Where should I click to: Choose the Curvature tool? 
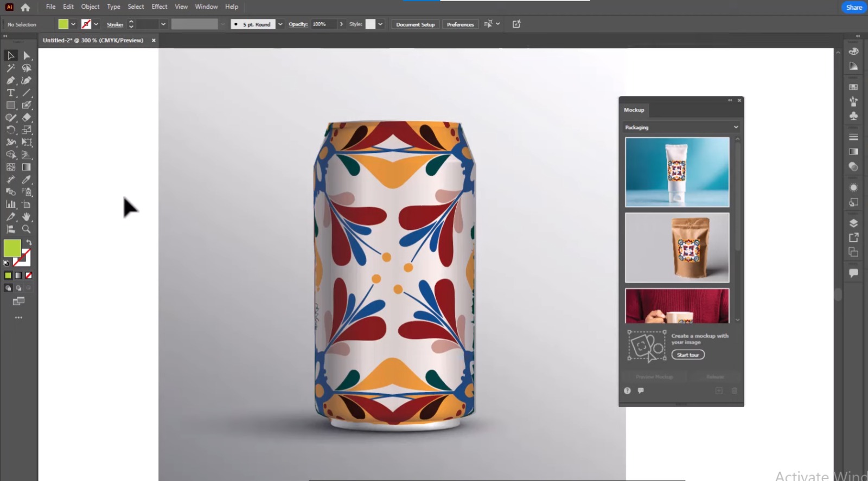27,80
